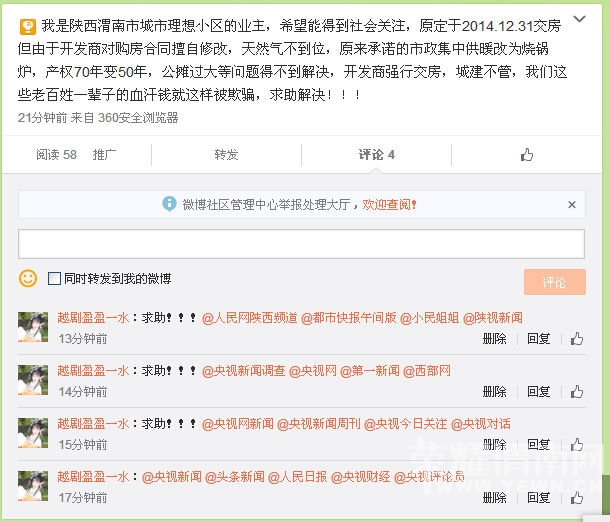The height and width of the screenshot is (522, 610).
Task: Open avatar of the first commenter
Action: click(x=32, y=326)
